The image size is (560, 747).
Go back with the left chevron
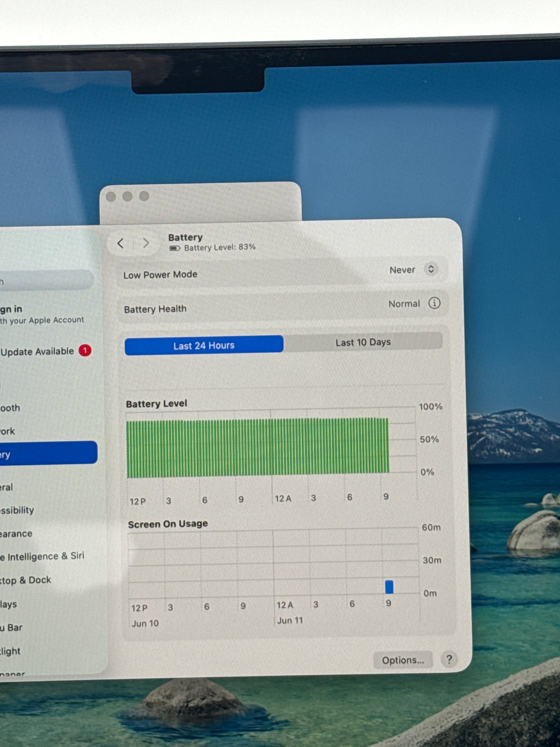(x=121, y=243)
